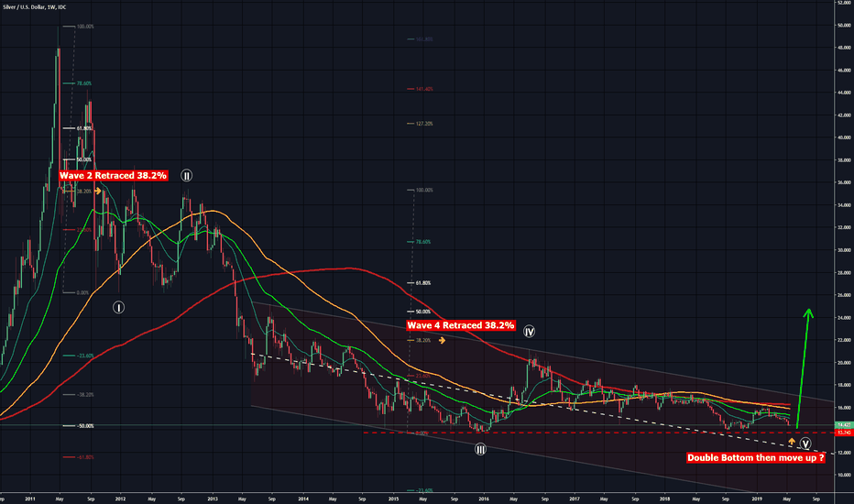
Task: Click the 2019 label on time axis
Action: [757, 499]
